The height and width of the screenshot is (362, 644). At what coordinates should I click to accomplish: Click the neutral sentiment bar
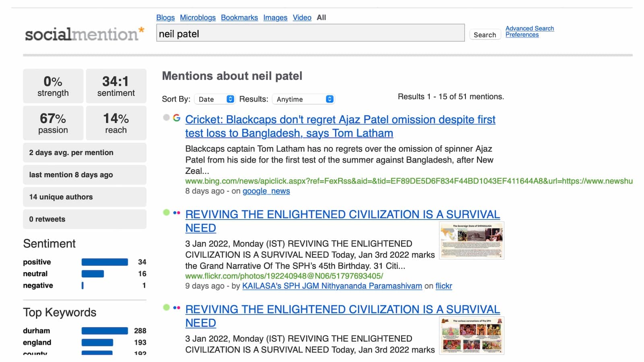93,274
